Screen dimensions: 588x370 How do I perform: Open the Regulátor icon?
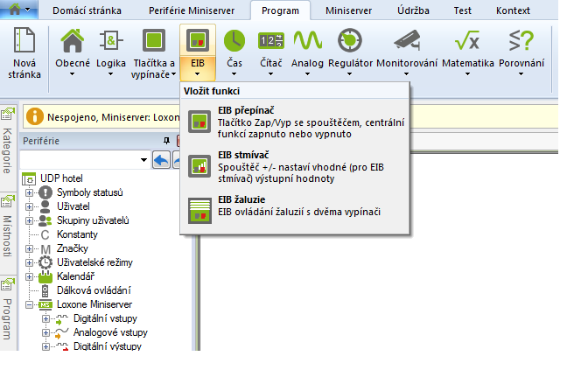click(x=350, y=40)
